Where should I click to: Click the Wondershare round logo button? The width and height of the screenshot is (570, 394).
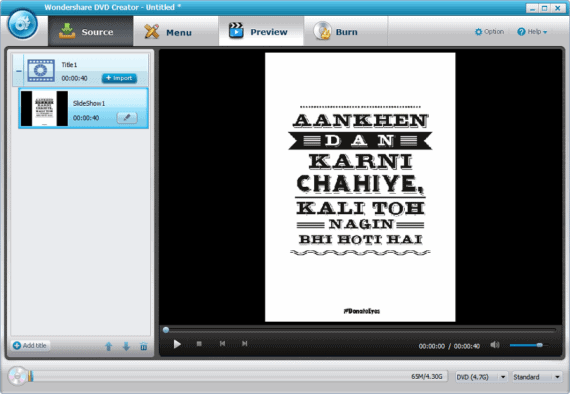pos(23,24)
